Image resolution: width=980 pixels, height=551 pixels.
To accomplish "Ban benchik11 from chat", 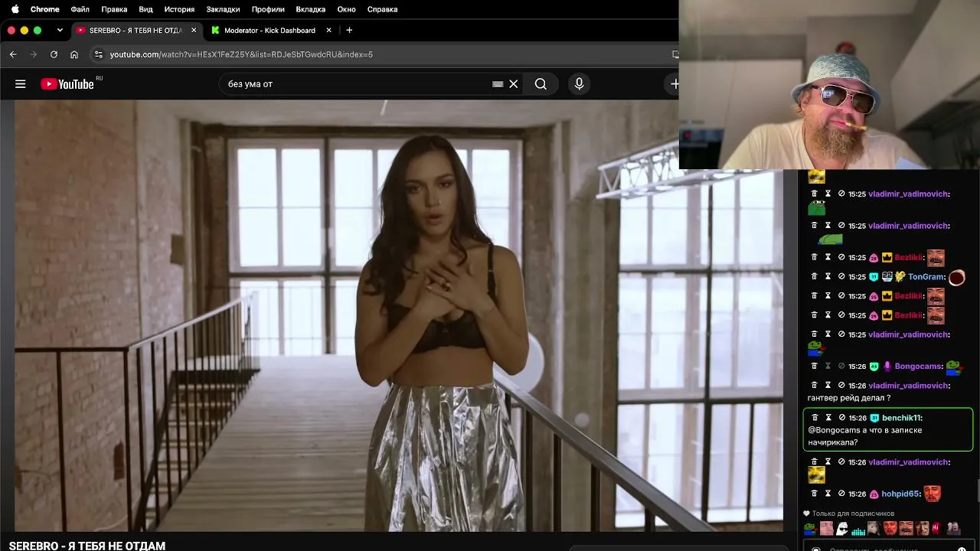I will (x=841, y=418).
